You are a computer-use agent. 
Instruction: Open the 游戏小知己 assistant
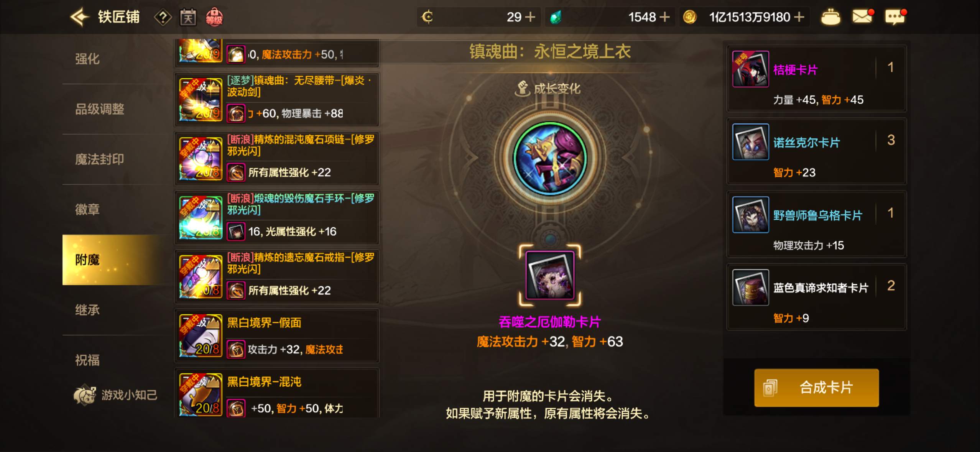click(x=115, y=395)
